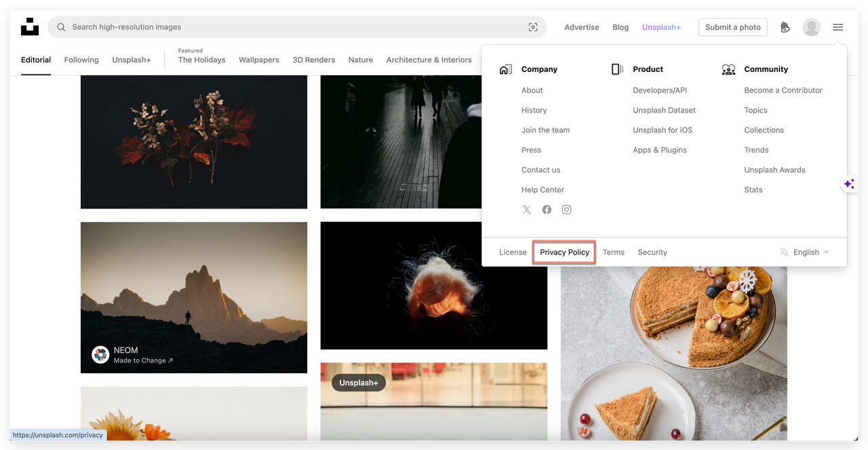Open the Collections menu link
Image resolution: width=868 pixels, height=450 pixels.
[x=764, y=130]
